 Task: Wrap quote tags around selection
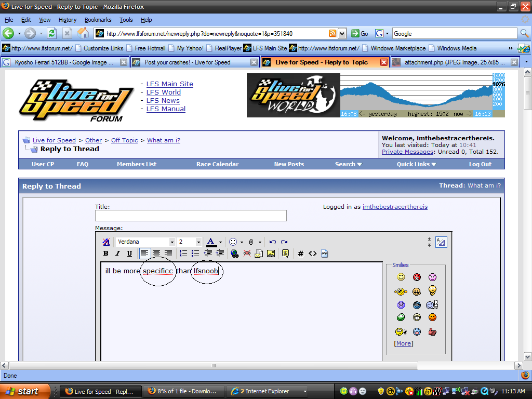tap(285, 254)
